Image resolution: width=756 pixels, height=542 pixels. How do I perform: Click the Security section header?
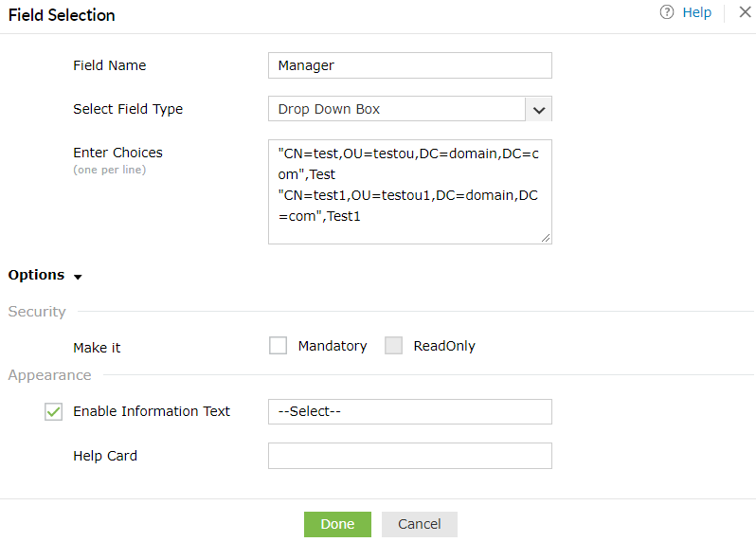(x=37, y=312)
